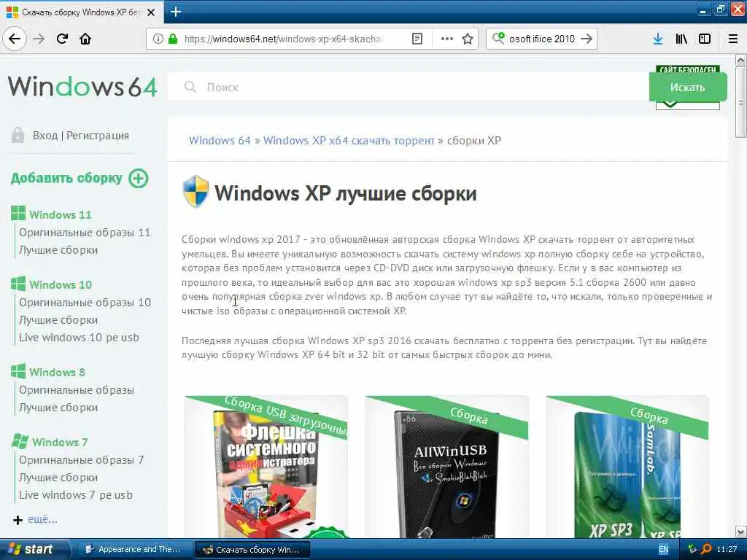The width and height of the screenshot is (747, 560).
Task: Focus the browser search box
Action: click(x=541, y=39)
